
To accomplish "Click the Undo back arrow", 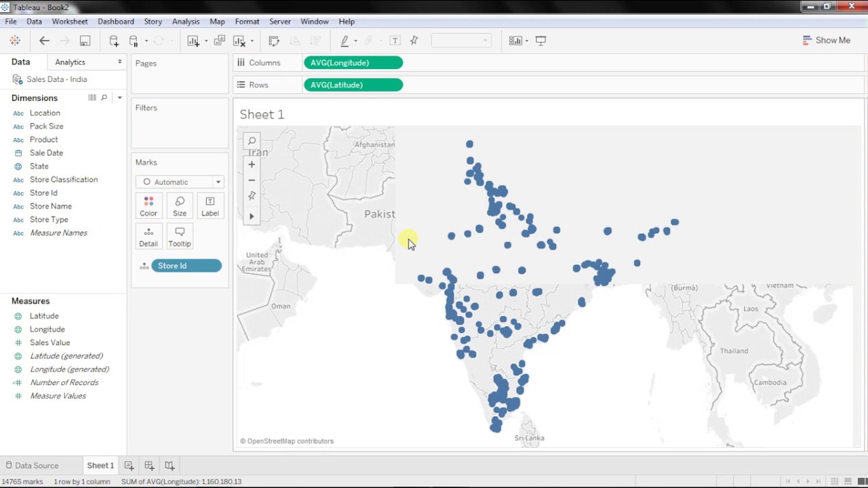I will [x=44, y=41].
